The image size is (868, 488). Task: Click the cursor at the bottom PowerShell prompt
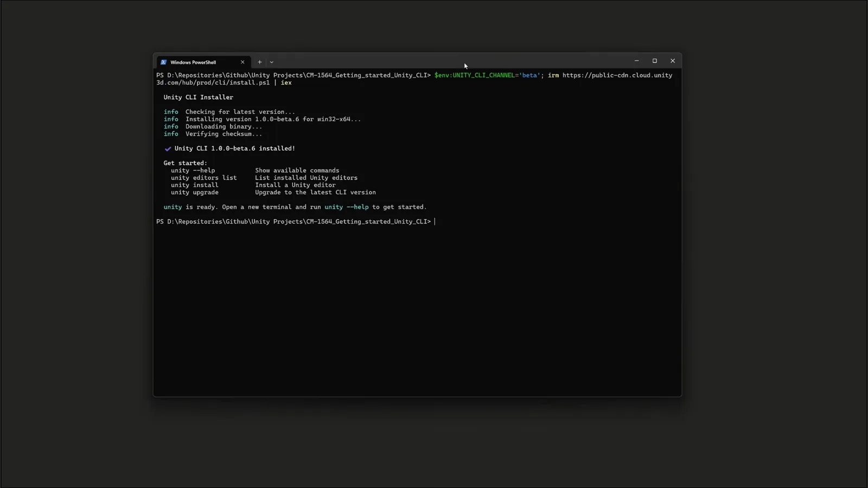435,222
